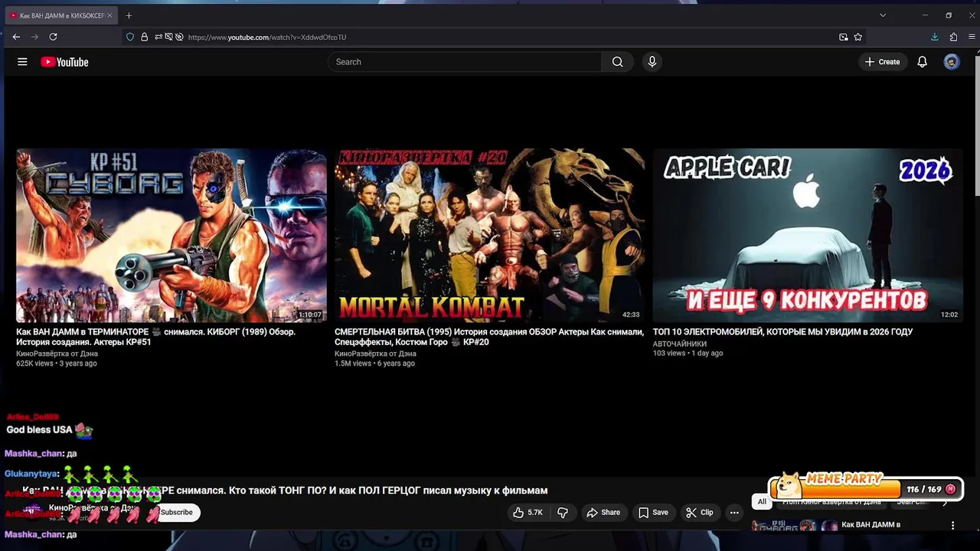The image size is (980, 551).
Task: Save the video to a playlist
Action: click(x=653, y=512)
